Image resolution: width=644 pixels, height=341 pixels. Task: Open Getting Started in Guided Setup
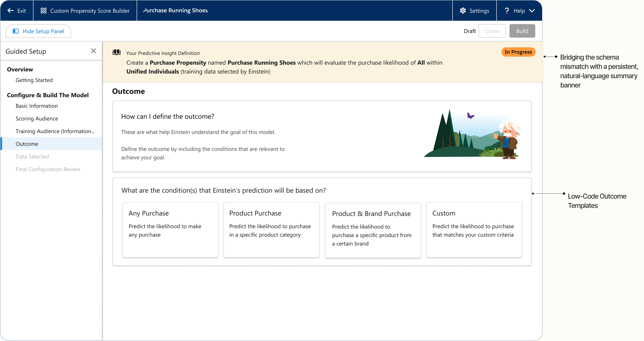[34, 80]
